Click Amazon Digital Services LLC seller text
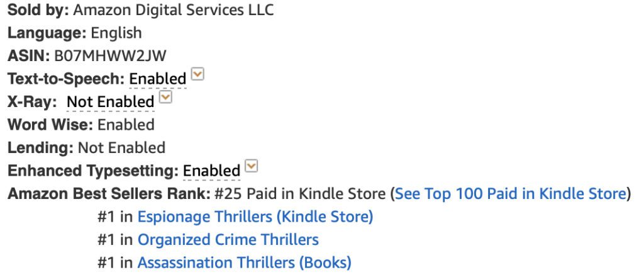Viewport: 644px width, 277px height. pos(174,10)
